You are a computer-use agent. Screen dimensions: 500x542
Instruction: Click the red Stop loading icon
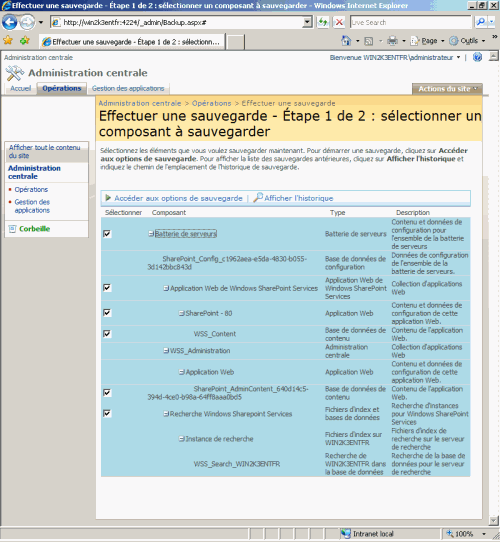[x=340, y=22]
